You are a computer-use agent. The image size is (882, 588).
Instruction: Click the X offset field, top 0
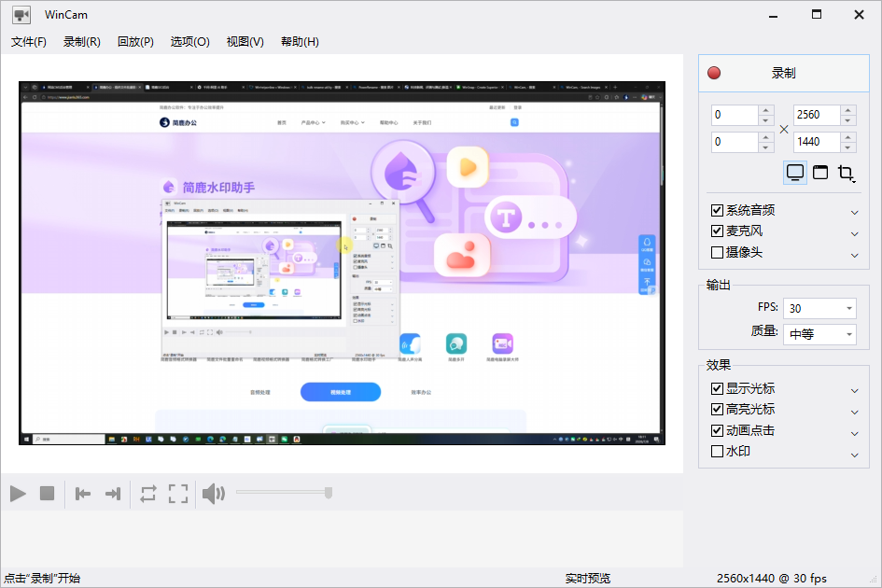click(x=735, y=115)
